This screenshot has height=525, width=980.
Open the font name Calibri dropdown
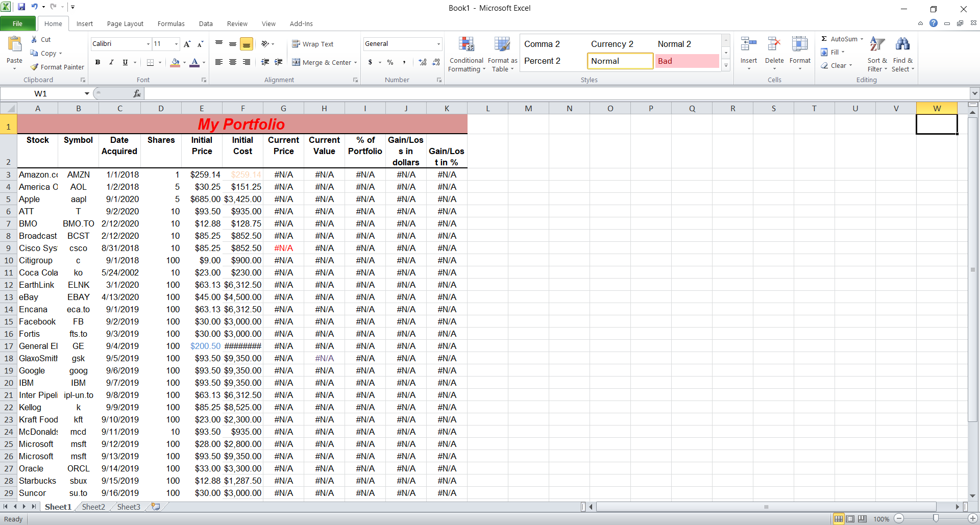pyautogui.click(x=148, y=44)
